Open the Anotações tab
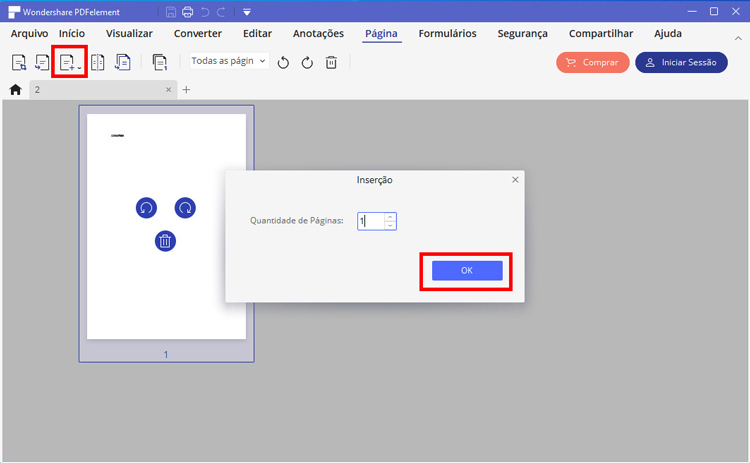 (x=318, y=33)
